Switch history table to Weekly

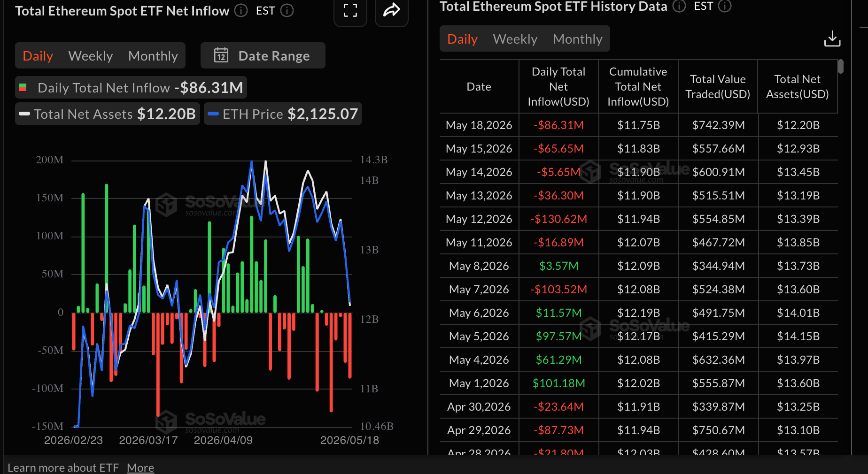pyautogui.click(x=515, y=39)
